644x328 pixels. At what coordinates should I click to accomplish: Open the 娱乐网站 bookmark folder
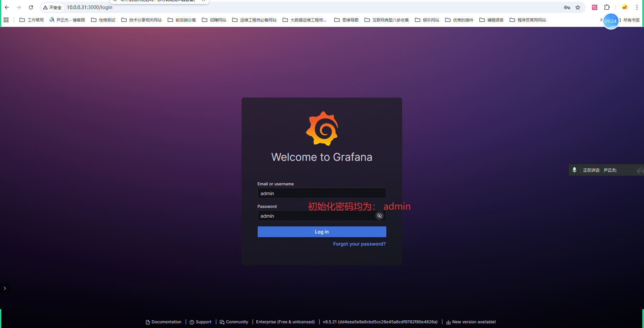coord(427,20)
